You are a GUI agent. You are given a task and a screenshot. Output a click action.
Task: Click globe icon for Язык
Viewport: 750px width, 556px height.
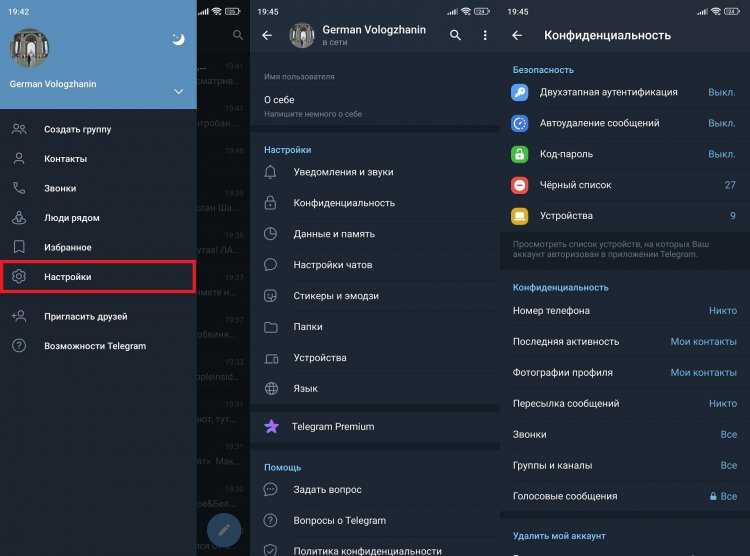coord(271,389)
